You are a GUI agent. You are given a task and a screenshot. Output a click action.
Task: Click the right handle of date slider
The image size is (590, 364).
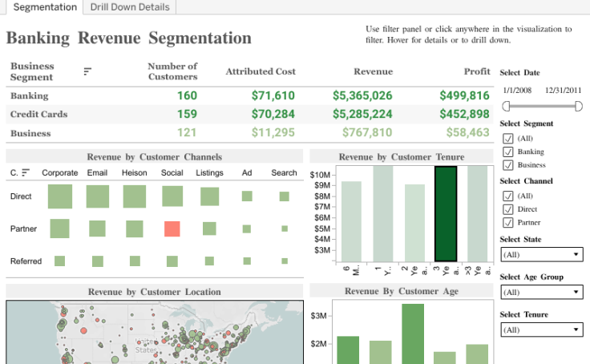coord(577,106)
